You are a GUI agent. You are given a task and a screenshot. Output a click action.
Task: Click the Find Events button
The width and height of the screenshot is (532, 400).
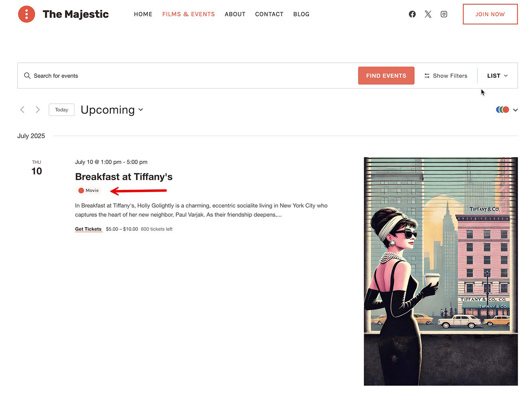click(x=386, y=75)
